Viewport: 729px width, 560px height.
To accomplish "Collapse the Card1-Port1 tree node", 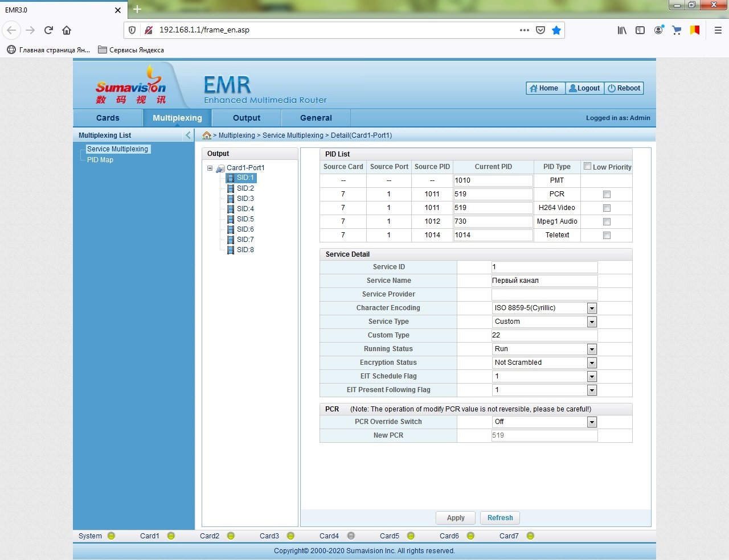I will [210, 168].
